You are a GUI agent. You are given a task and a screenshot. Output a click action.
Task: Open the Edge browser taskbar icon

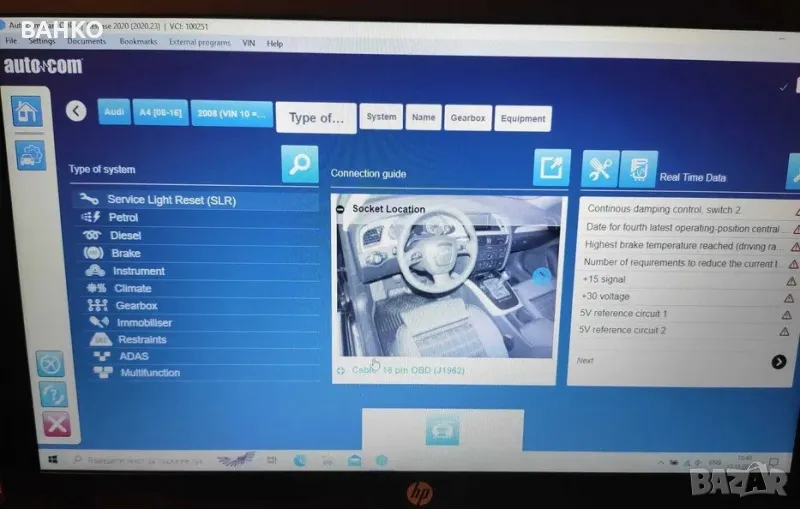tap(299, 461)
